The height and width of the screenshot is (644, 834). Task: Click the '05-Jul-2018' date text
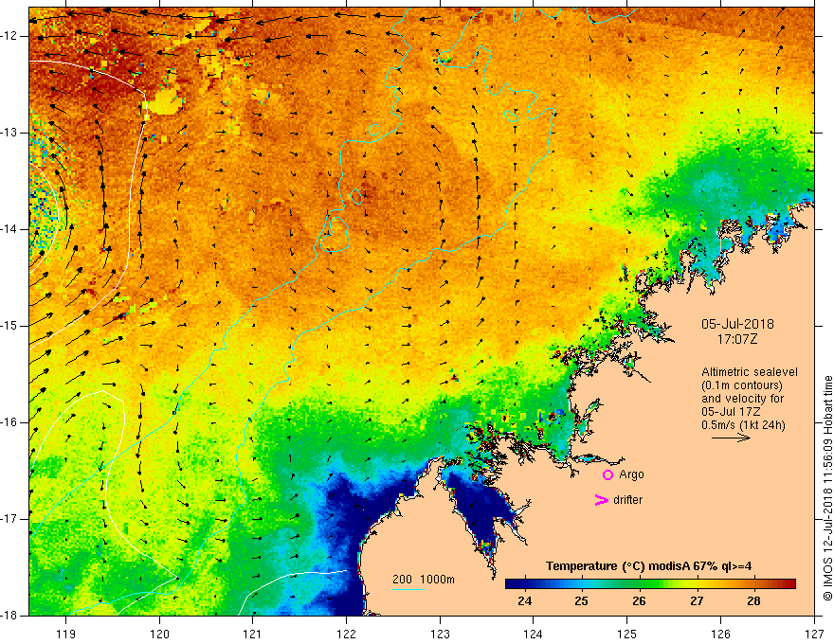click(x=737, y=324)
